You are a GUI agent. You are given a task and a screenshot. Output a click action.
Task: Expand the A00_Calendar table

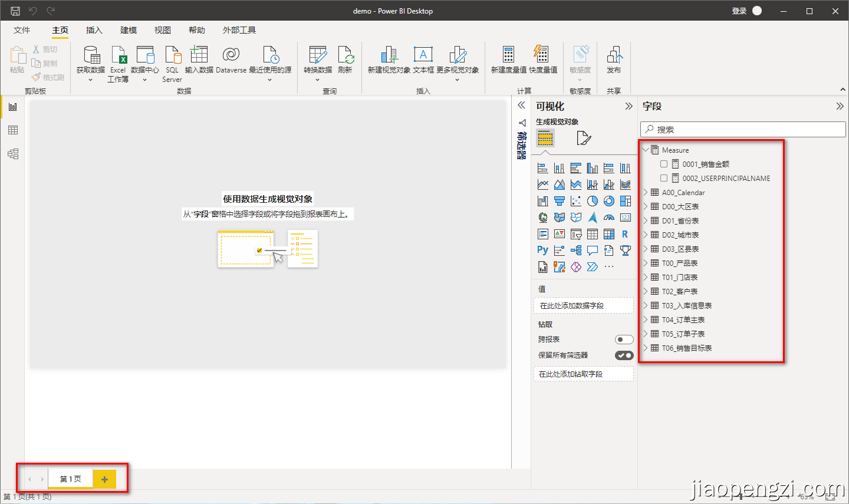(x=646, y=192)
